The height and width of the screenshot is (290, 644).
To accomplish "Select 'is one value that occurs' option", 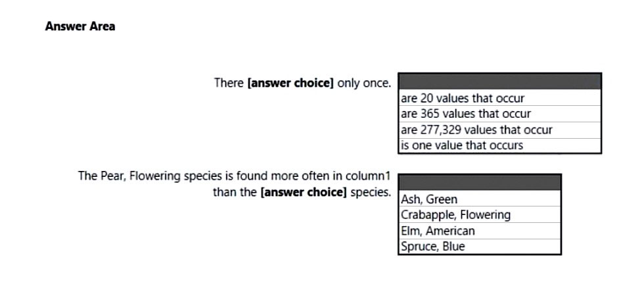I will pyautogui.click(x=500, y=145).
